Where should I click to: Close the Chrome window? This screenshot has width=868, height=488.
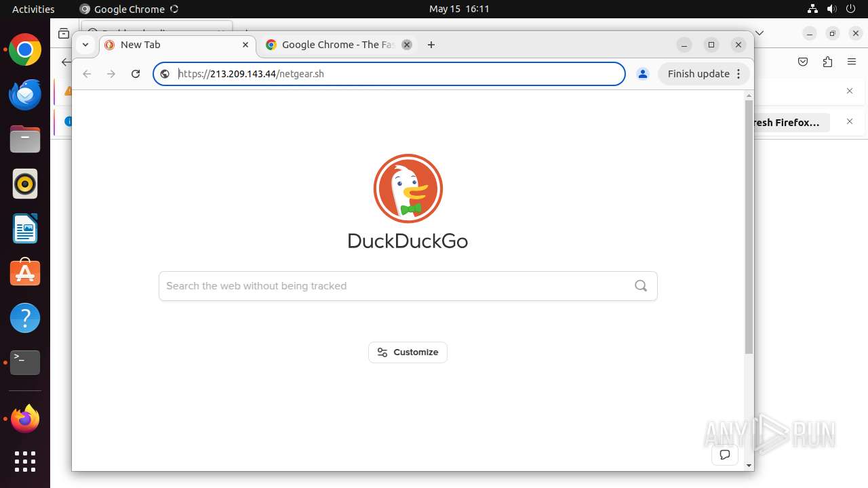(x=738, y=45)
